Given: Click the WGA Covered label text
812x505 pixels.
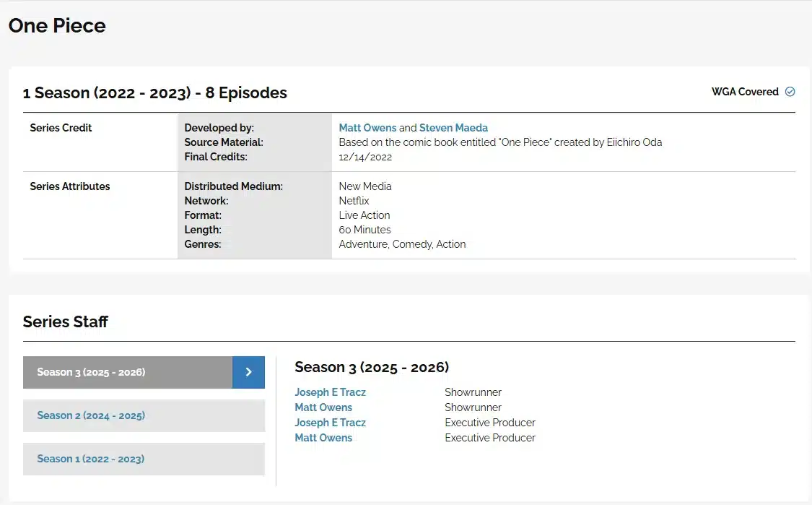Looking at the screenshot, I should click(745, 92).
